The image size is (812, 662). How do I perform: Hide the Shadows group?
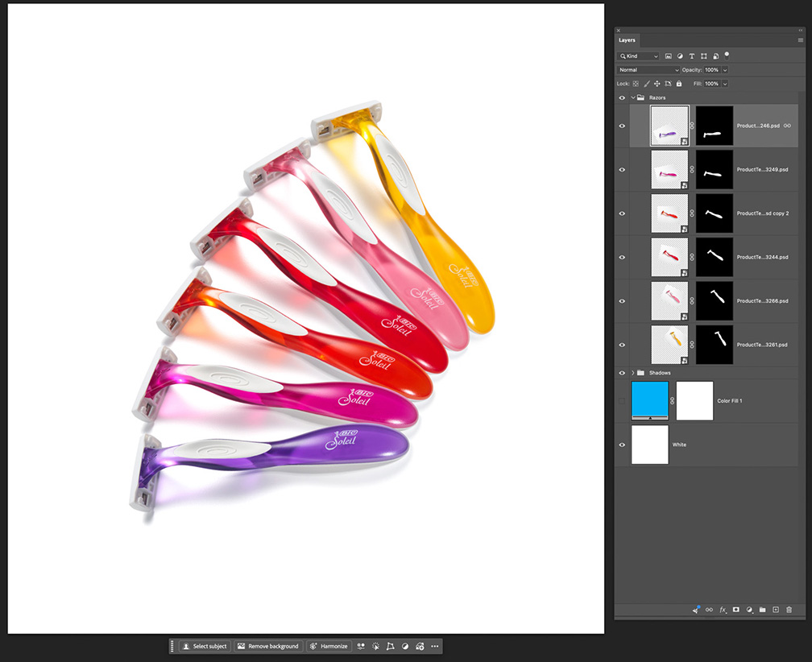point(622,373)
